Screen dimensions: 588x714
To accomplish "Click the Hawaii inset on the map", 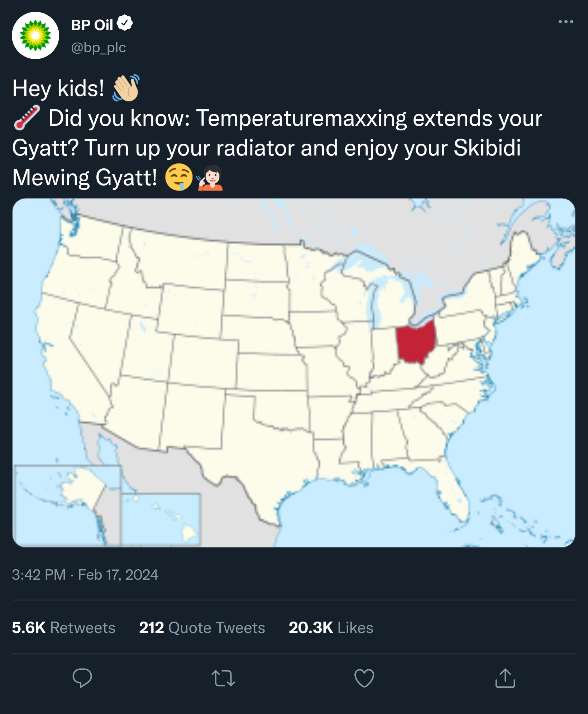I will point(161,519).
